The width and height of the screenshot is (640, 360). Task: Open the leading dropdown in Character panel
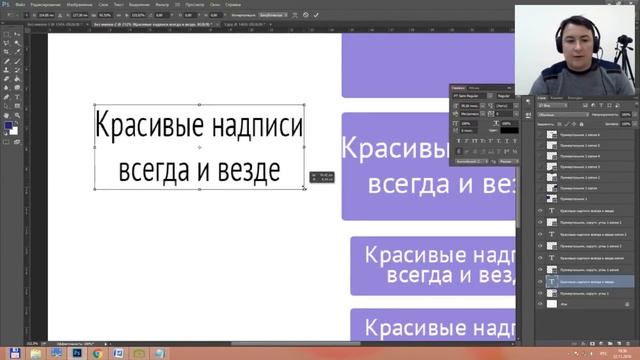point(516,106)
